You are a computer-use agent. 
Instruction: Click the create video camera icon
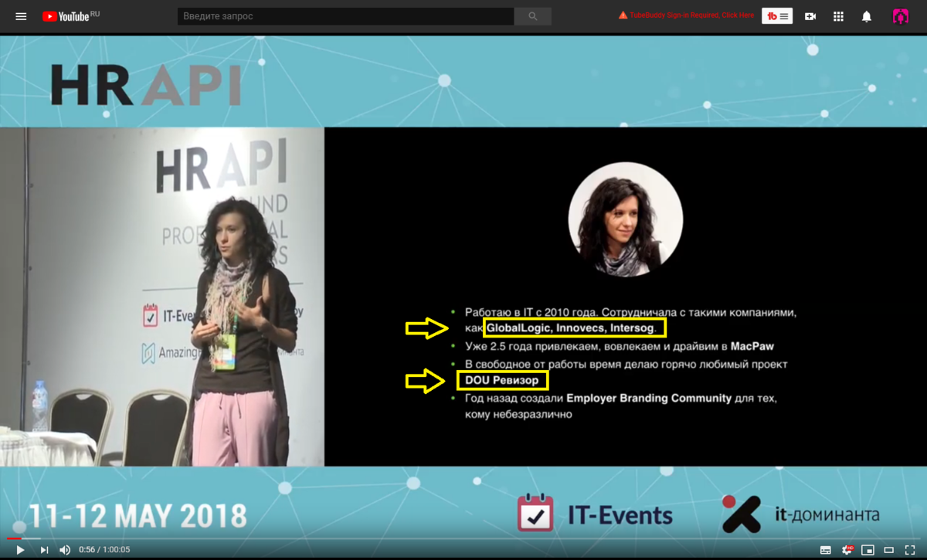point(810,16)
